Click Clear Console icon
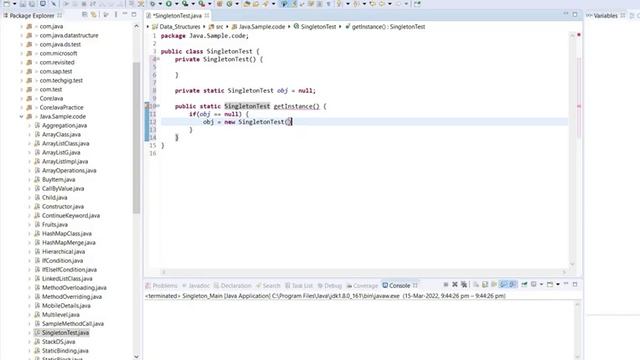 (x=476, y=284)
